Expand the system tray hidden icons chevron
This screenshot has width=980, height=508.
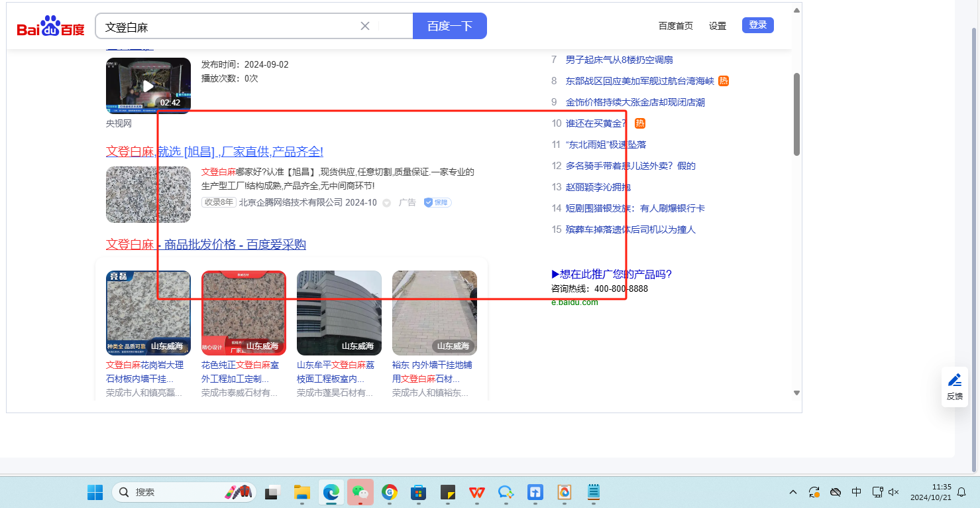coord(792,492)
